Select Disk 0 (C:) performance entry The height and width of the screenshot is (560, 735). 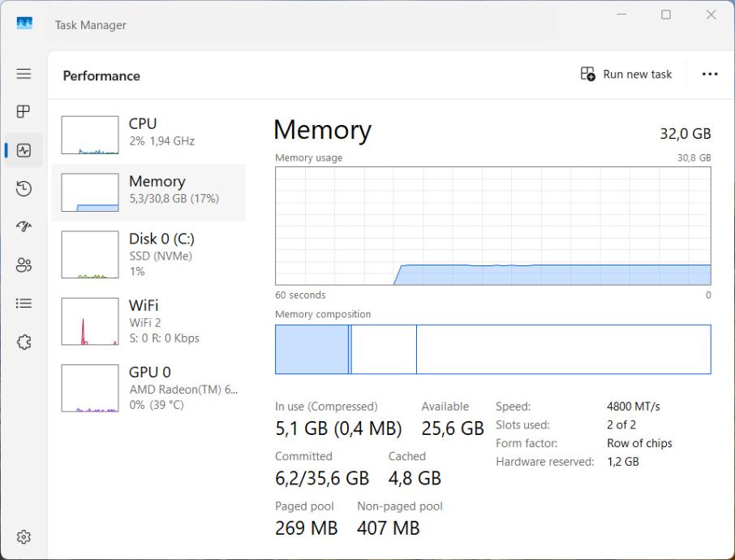tap(148, 254)
